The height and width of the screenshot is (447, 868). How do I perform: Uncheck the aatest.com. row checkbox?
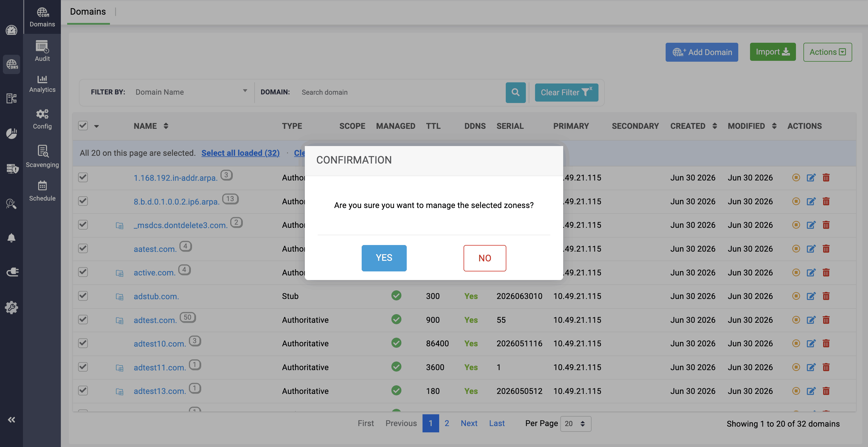(83, 248)
